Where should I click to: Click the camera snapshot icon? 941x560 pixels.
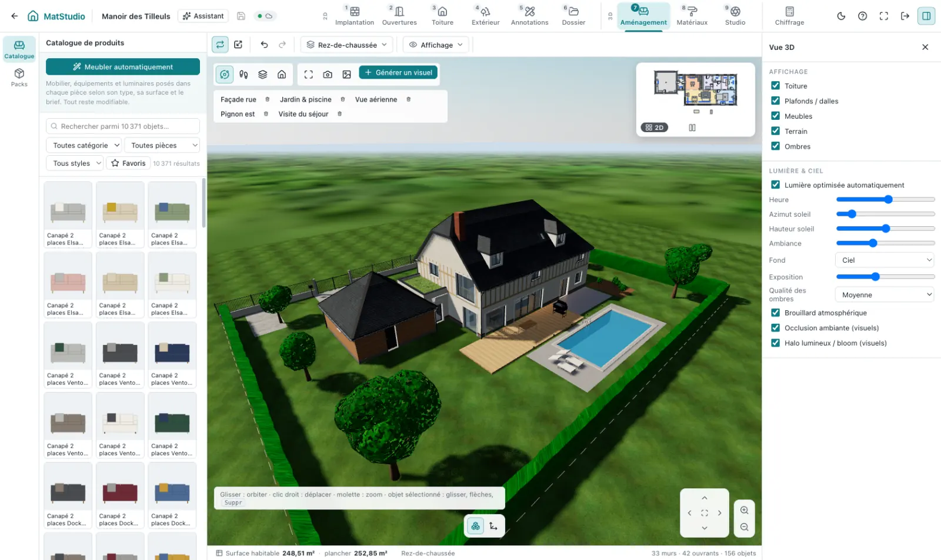coord(328,75)
